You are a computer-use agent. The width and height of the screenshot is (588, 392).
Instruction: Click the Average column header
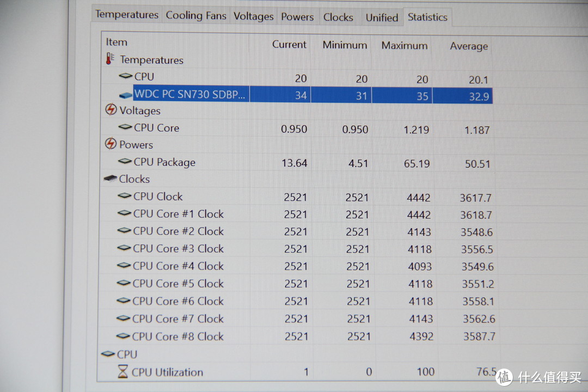pos(469,46)
